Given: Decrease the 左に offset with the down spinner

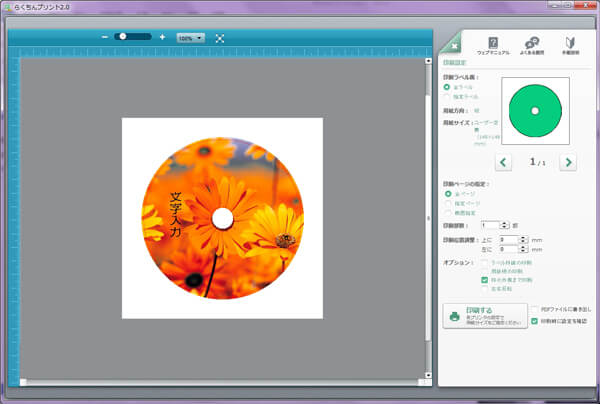Looking at the screenshot, I should (x=523, y=251).
